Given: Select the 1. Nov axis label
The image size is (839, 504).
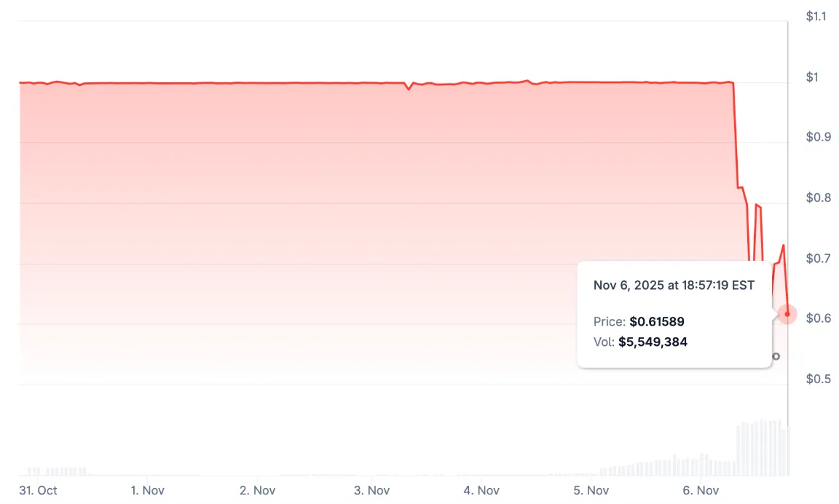Looking at the screenshot, I should coord(147,490).
